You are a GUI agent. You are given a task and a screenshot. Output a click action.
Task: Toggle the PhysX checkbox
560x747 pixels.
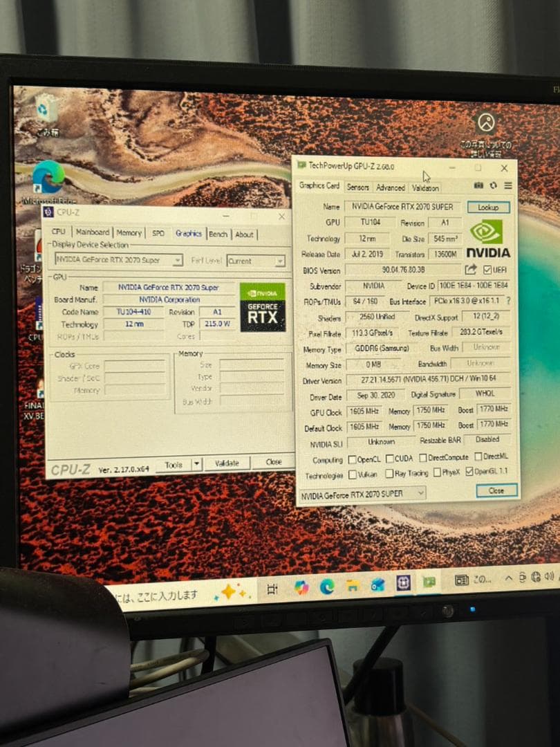(x=437, y=472)
